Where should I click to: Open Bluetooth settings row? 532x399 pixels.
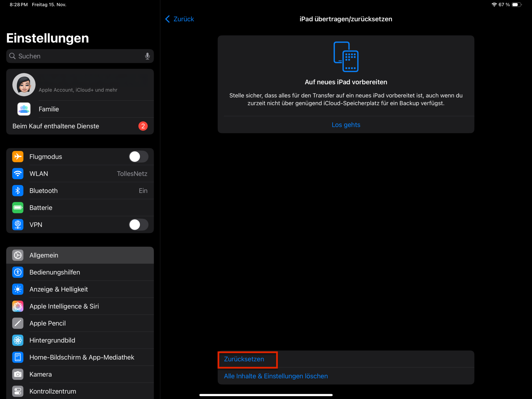pos(80,190)
